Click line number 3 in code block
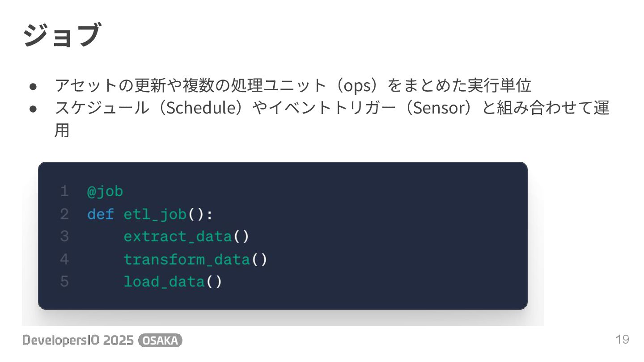The width and height of the screenshot is (644, 362). 64,236
